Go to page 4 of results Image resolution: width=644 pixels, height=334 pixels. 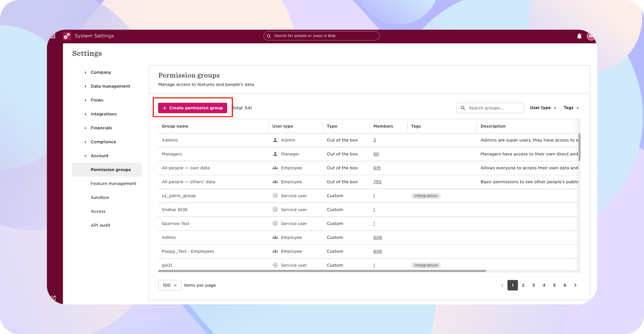[544, 285]
